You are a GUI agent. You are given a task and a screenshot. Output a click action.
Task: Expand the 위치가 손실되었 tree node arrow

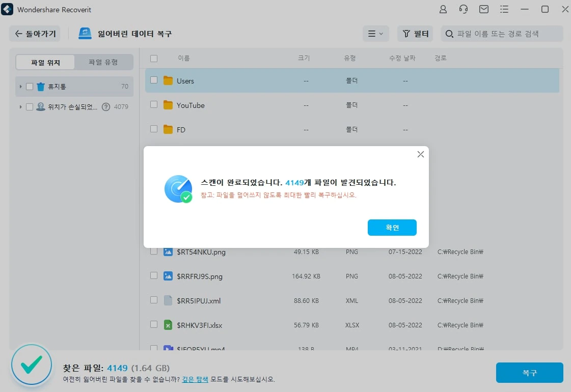[20, 106]
